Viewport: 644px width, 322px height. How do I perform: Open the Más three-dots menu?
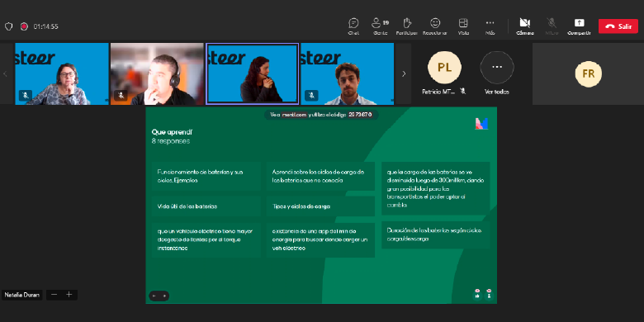[490, 26]
